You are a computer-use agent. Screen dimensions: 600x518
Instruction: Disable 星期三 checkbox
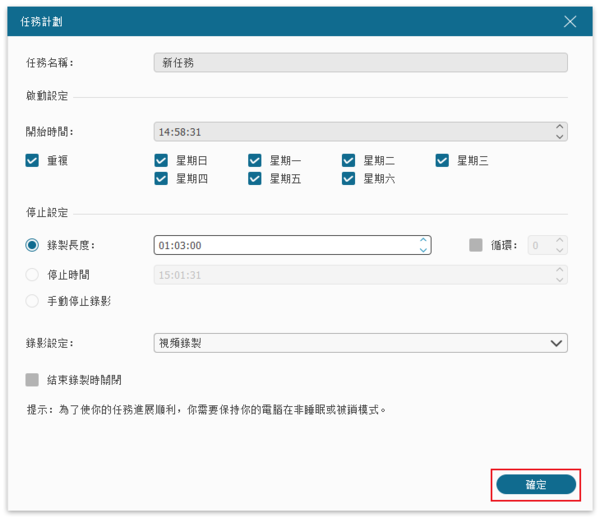point(443,160)
